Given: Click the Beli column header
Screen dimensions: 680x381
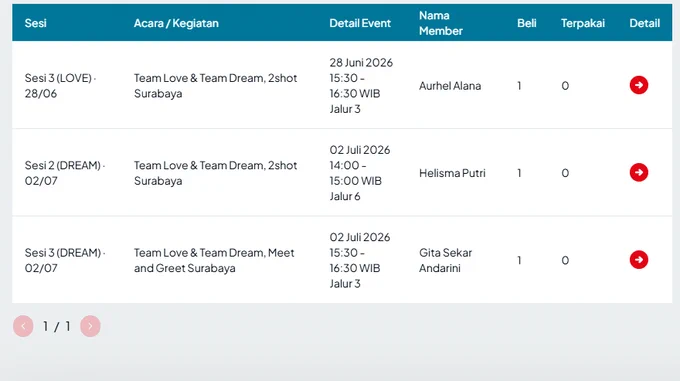Looking at the screenshot, I should [x=526, y=23].
